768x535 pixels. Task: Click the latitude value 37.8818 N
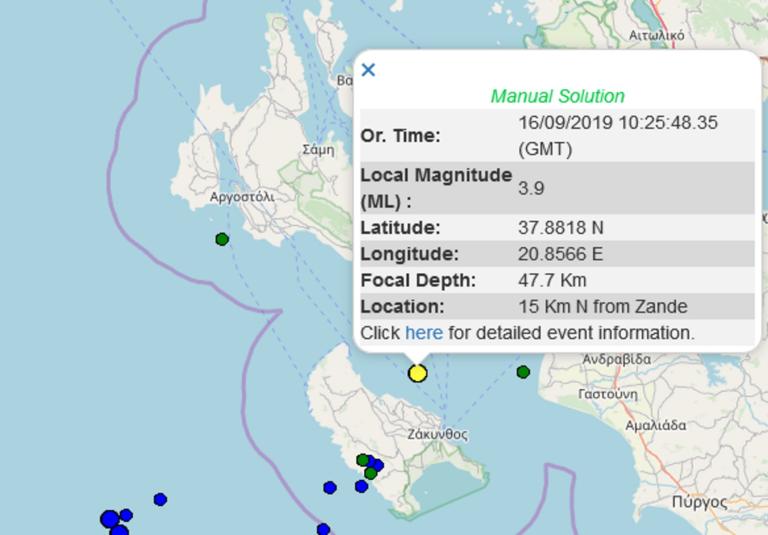point(560,228)
